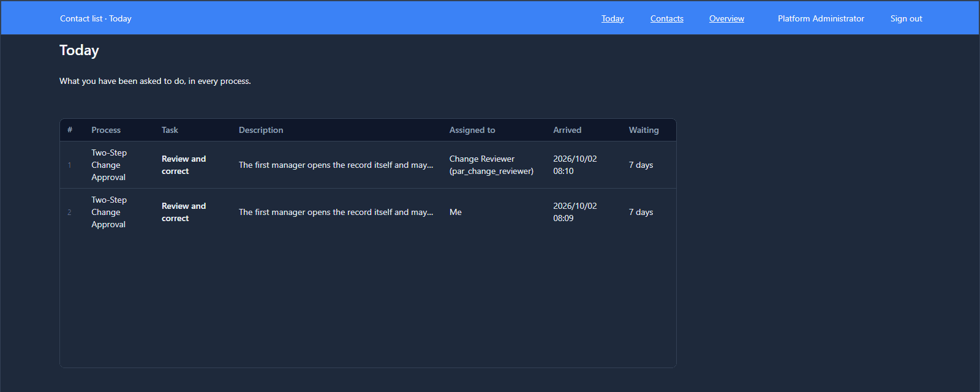This screenshot has width=980, height=392.
Task: Select the Task column header
Action: click(x=170, y=130)
